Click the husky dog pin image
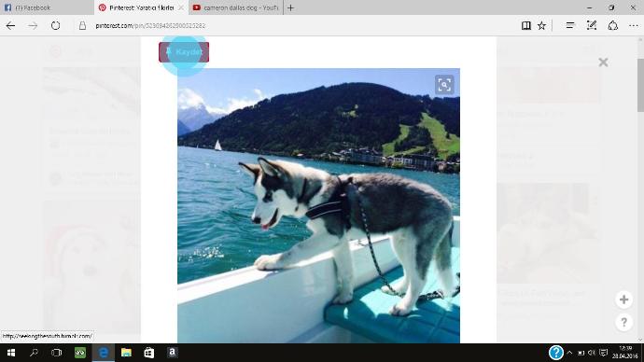 318,205
